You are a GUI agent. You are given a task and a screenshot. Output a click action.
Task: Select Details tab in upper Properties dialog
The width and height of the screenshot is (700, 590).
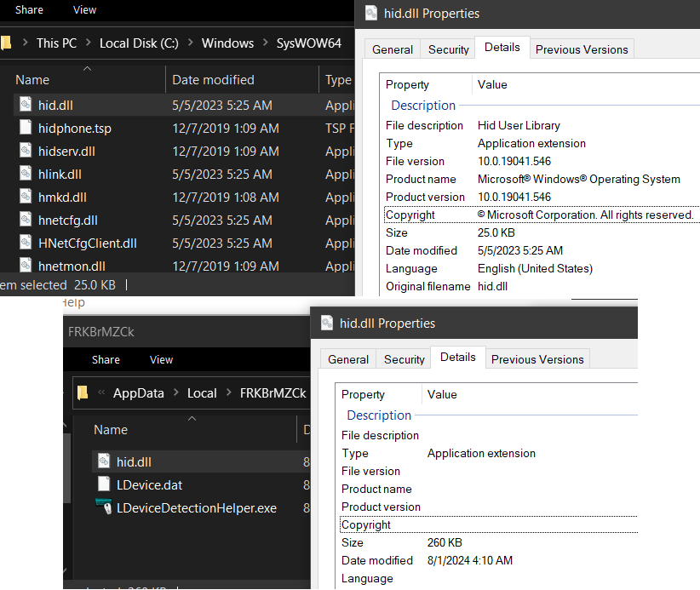tap(502, 48)
